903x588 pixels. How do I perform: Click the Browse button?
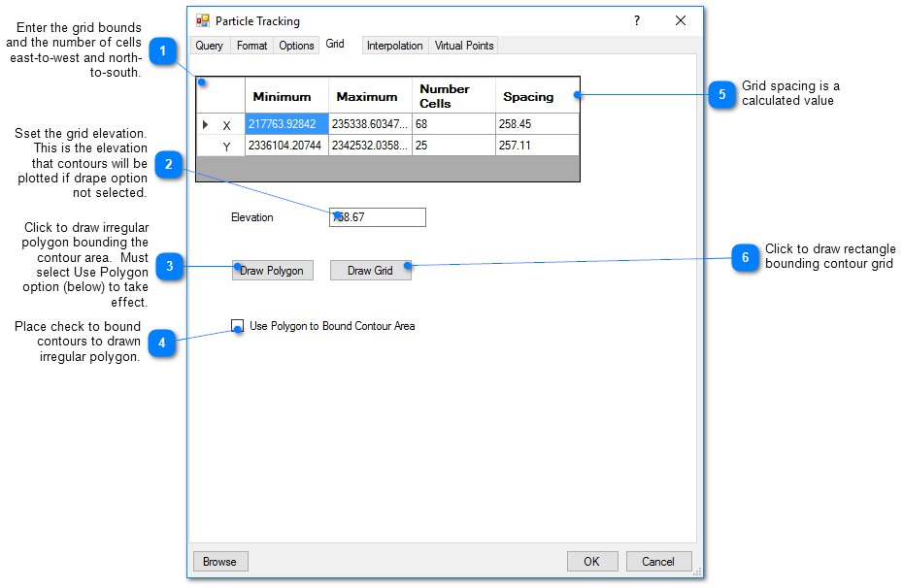[x=219, y=562]
